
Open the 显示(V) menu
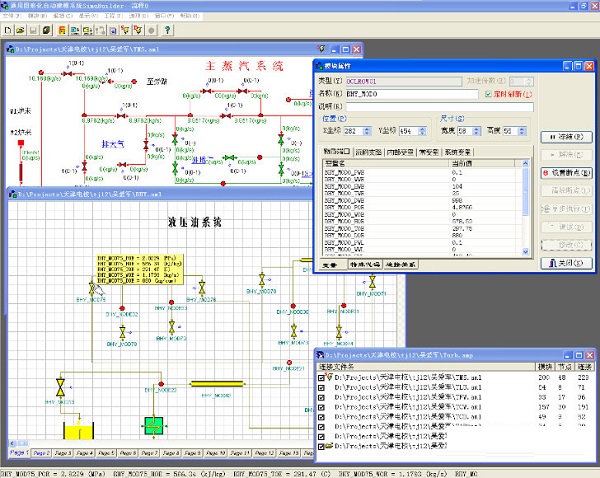pyautogui.click(x=88, y=16)
